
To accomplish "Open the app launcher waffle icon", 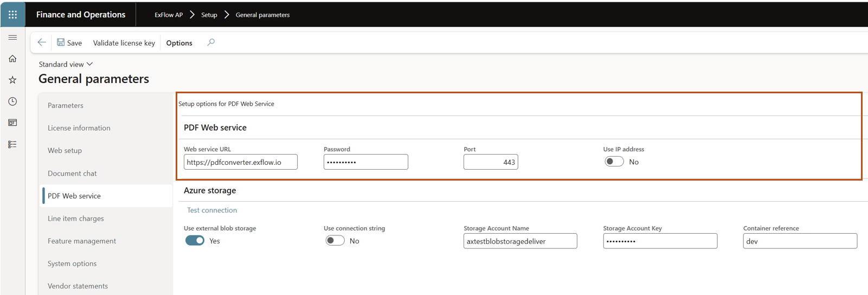I will (x=12, y=15).
